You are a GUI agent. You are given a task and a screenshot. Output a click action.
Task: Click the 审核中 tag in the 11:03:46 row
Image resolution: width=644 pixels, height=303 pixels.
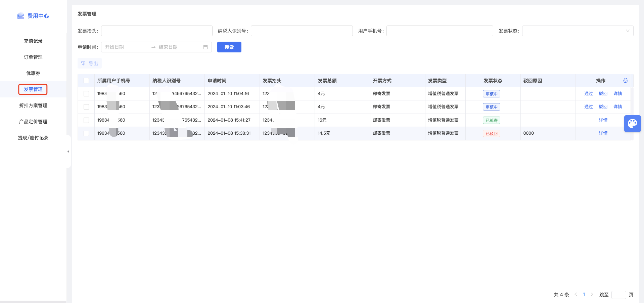point(492,107)
